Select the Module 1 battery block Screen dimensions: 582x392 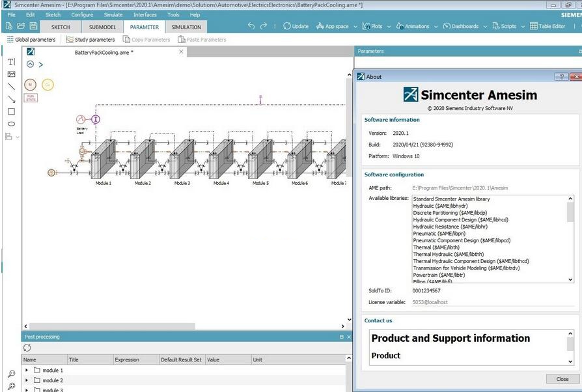(104, 159)
